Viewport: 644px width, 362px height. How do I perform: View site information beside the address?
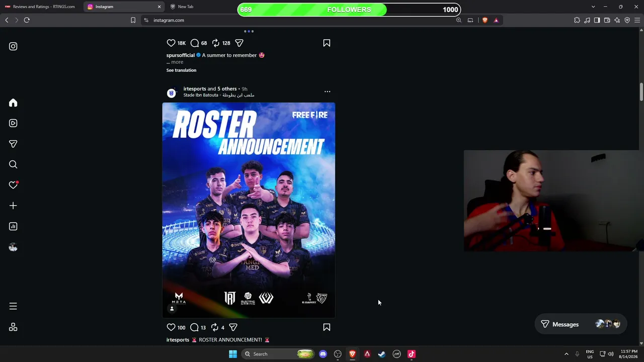146,20
